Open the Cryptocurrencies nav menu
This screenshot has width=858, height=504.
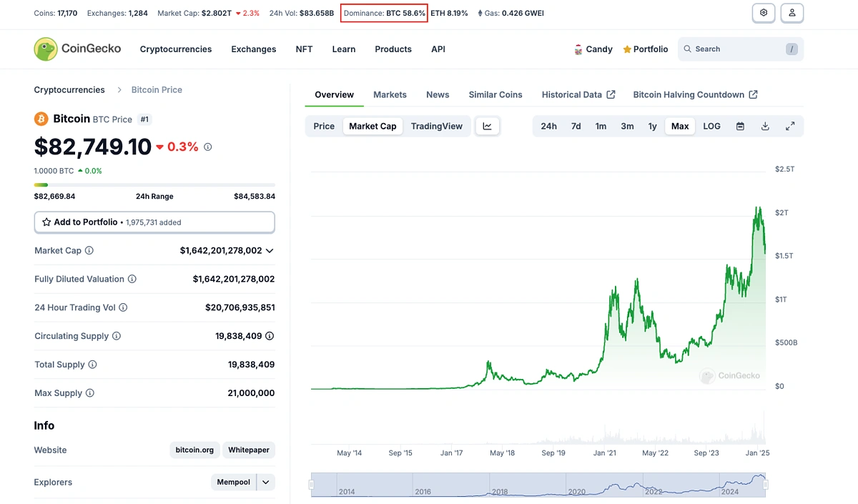176,49
